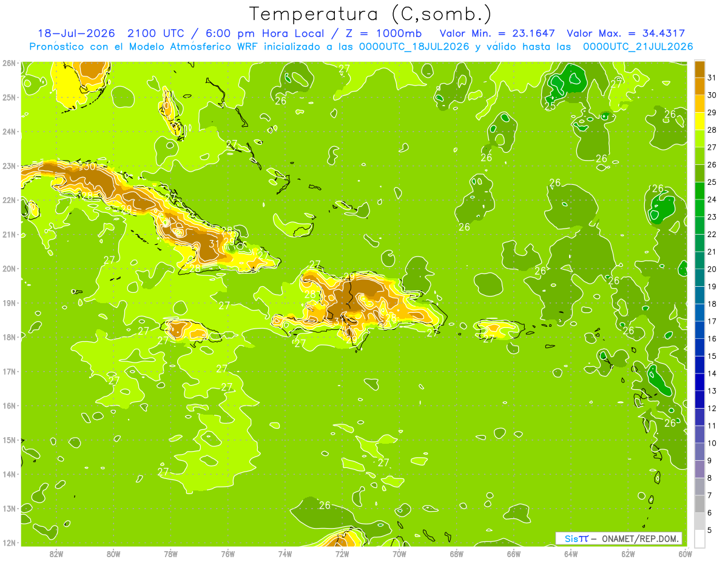Click the 12N latitude axis label
Image resolution: width=728 pixels, height=562 pixels.
pyautogui.click(x=8, y=543)
